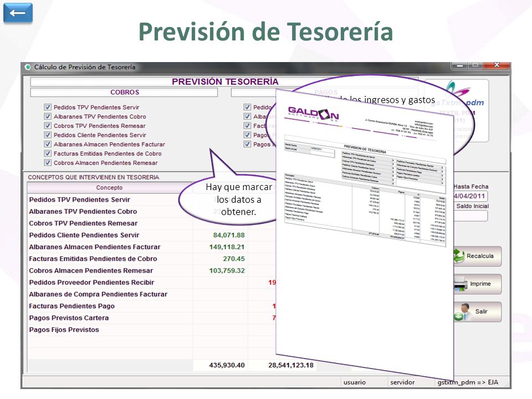Image resolution: width=532 pixels, height=399 pixels.
Task: Minimize the Cálculo de Previsión window
Action: pyautogui.click(x=459, y=65)
